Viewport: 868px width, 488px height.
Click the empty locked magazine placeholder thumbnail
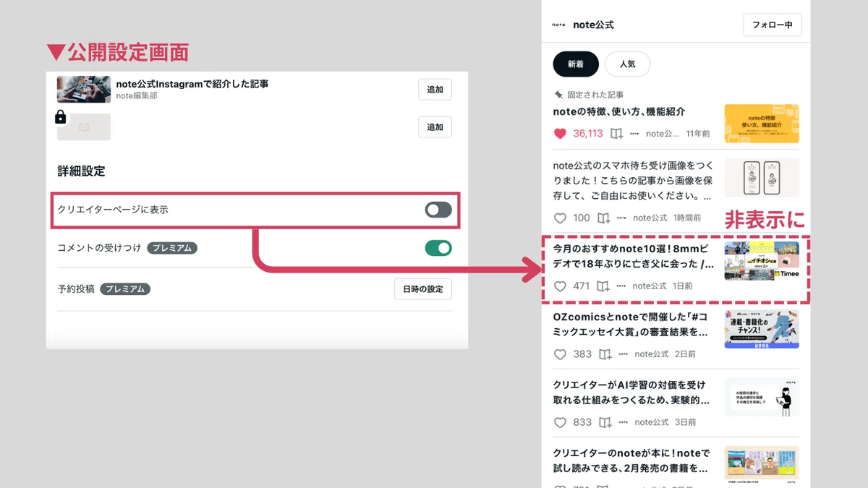tap(84, 127)
